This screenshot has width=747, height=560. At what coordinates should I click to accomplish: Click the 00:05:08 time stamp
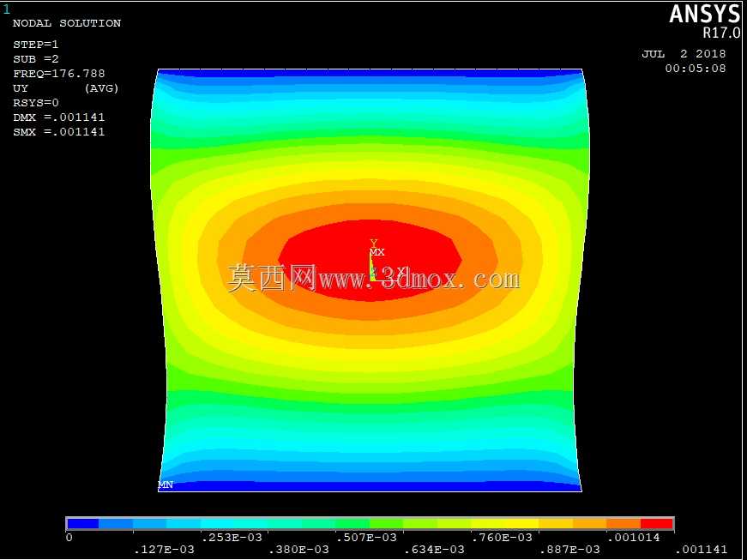coord(696,69)
